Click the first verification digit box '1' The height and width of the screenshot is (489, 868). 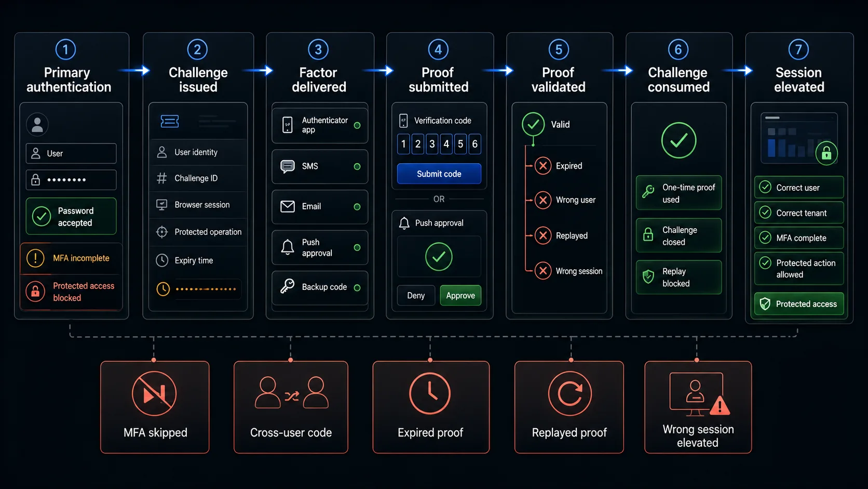pyautogui.click(x=403, y=144)
